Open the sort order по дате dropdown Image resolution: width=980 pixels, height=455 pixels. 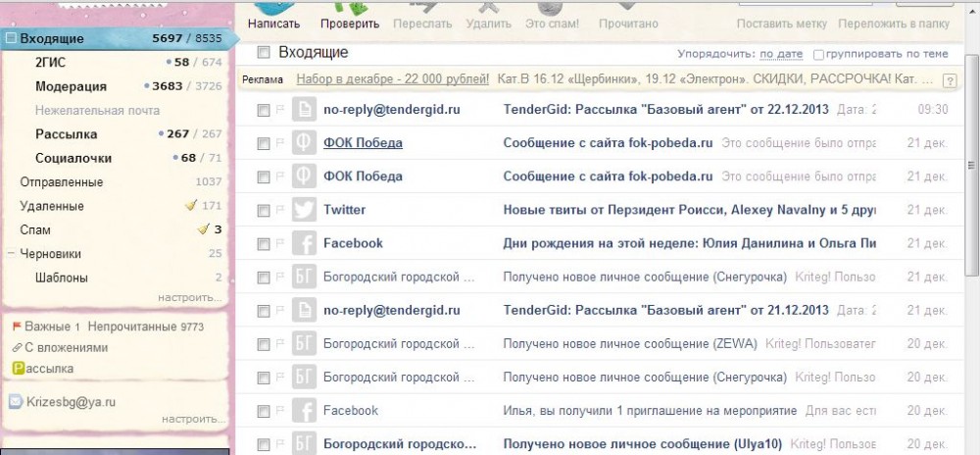pyautogui.click(x=781, y=54)
